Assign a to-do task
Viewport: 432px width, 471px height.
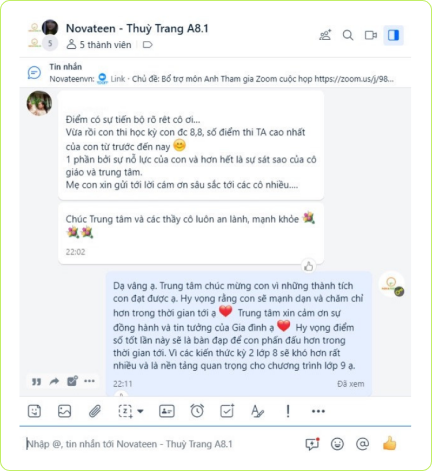(227, 411)
